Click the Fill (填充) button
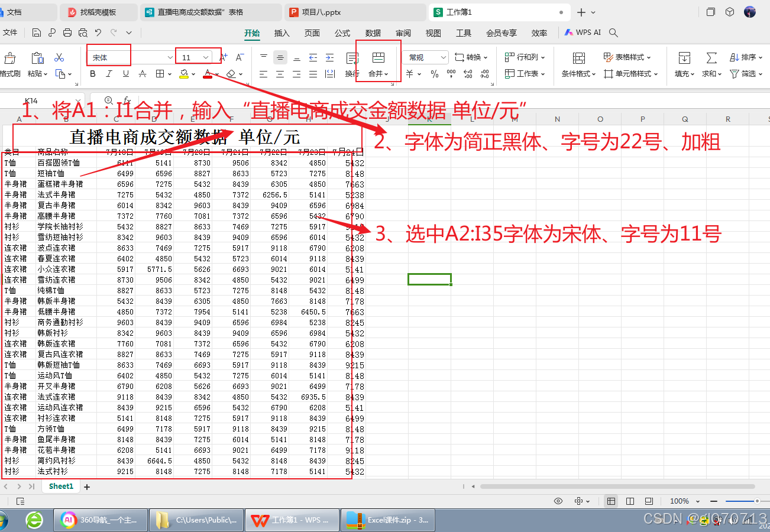 click(x=684, y=64)
